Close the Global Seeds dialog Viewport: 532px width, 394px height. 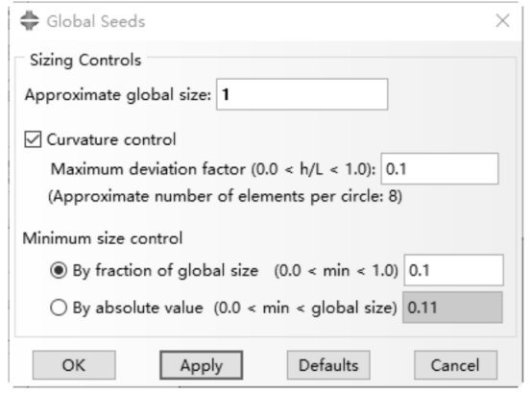point(502,21)
